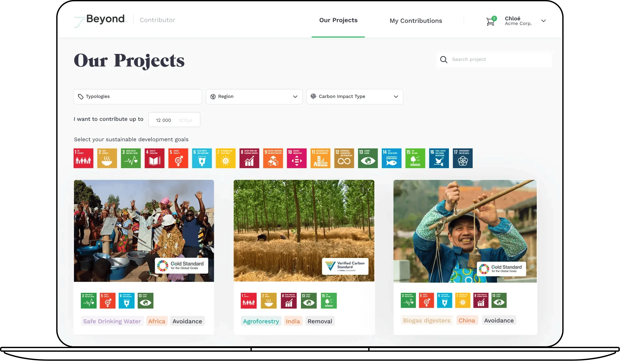Open the shopping cart icon
The height and width of the screenshot is (364, 620).
[x=490, y=22]
